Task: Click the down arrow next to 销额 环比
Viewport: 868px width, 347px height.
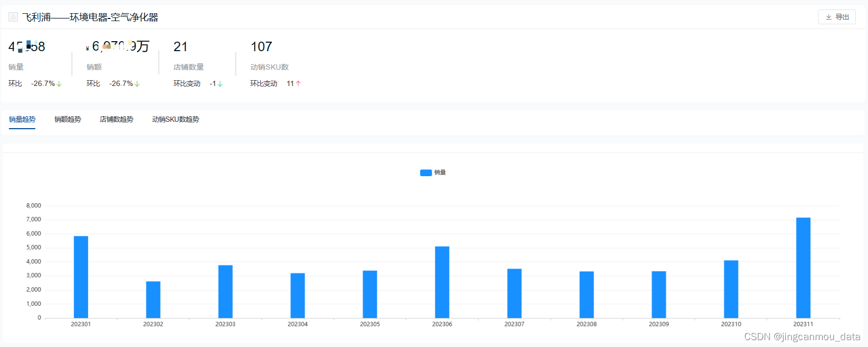Action: [x=137, y=84]
